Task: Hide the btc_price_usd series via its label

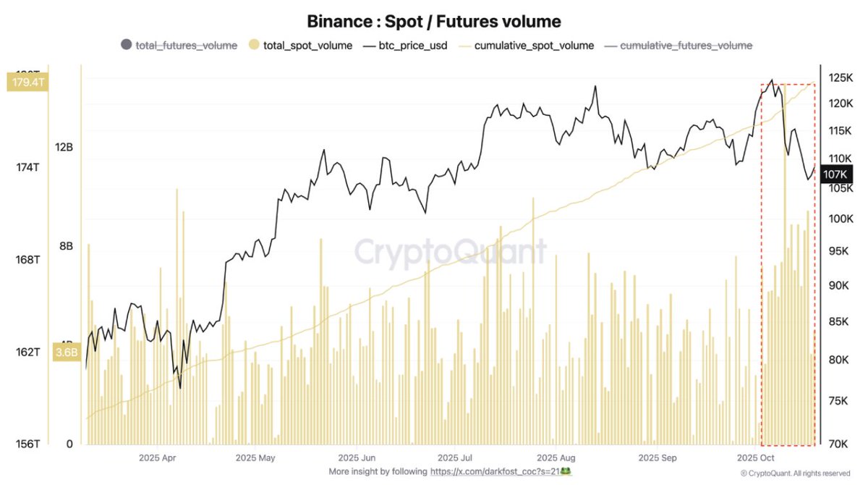Action: pyautogui.click(x=414, y=45)
